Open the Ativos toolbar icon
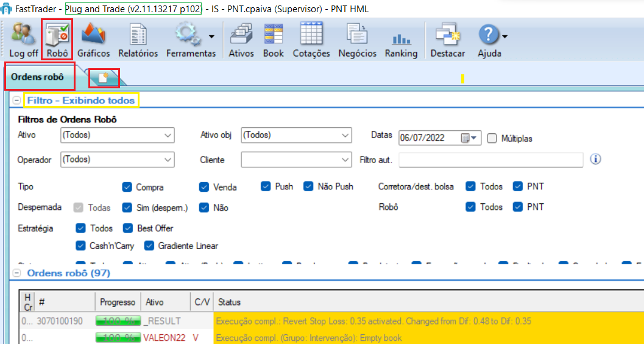This screenshot has height=344, width=644. pyautogui.click(x=241, y=40)
